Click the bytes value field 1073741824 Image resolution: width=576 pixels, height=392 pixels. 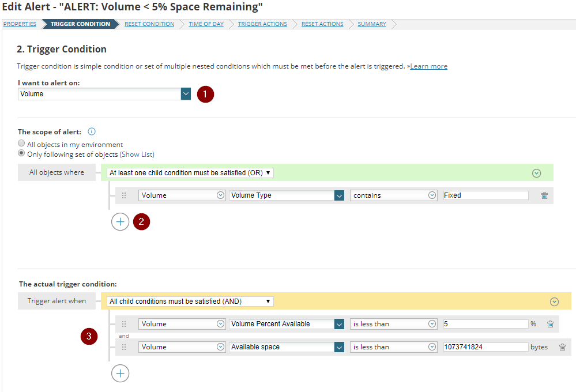point(485,347)
